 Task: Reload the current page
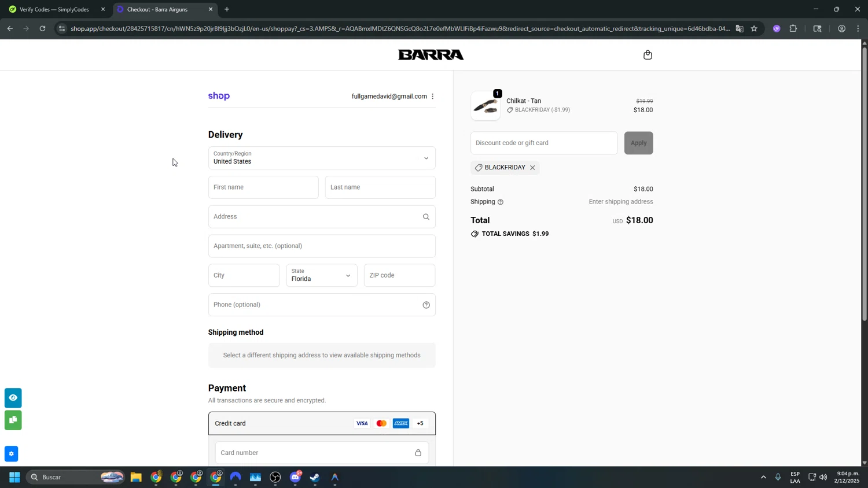42,28
